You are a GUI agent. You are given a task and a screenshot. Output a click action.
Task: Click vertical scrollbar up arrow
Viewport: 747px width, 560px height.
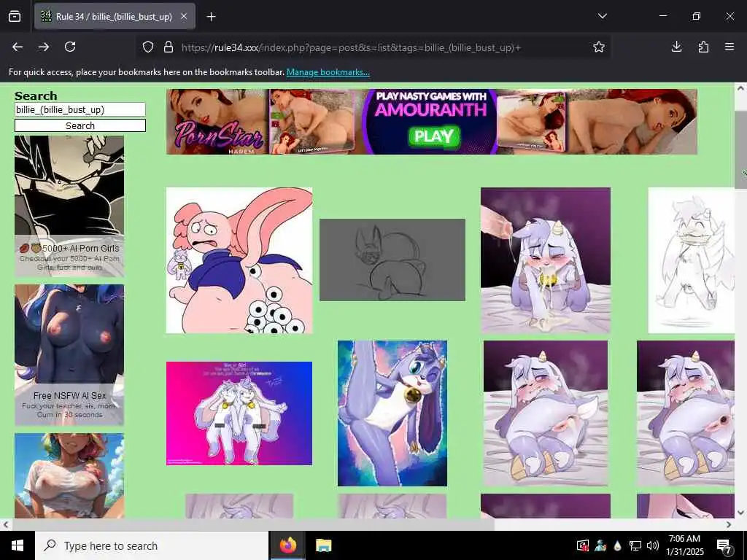coord(740,88)
